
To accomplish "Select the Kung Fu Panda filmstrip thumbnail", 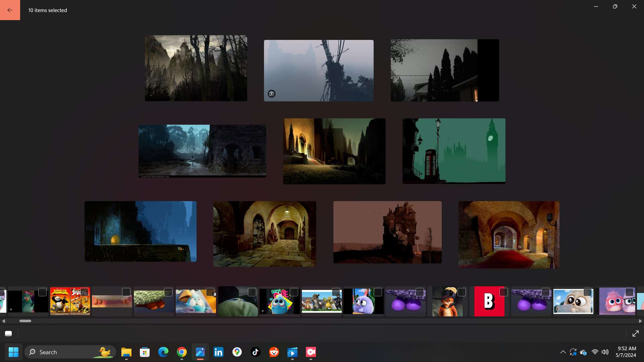I will [70, 301].
